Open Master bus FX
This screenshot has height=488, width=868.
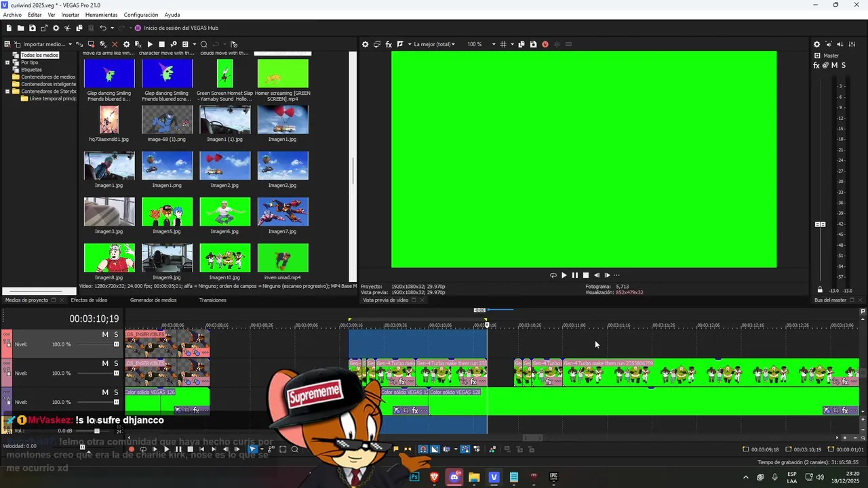click(x=816, y=65)
